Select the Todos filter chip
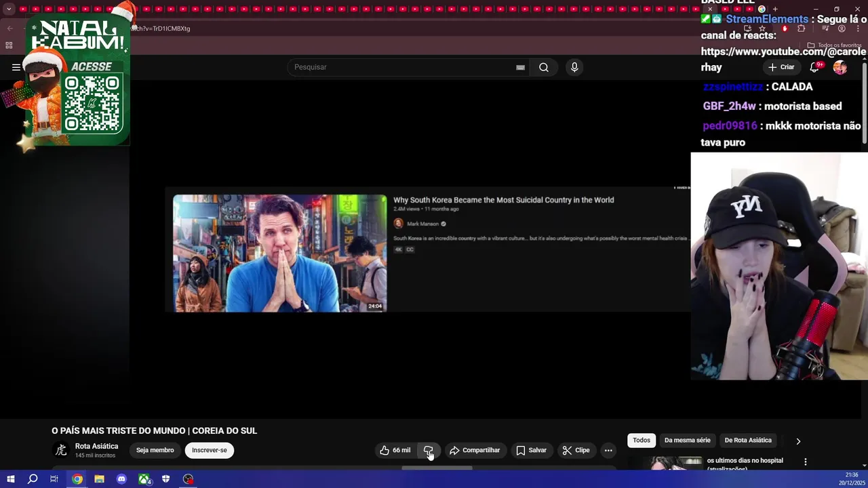868x488 pixels. pos(642,441)
